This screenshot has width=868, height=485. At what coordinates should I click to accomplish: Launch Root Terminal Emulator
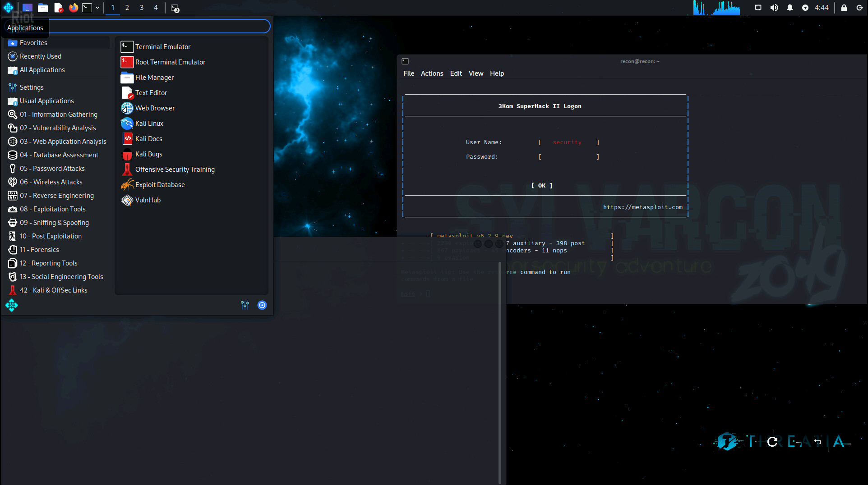point(170,62)
